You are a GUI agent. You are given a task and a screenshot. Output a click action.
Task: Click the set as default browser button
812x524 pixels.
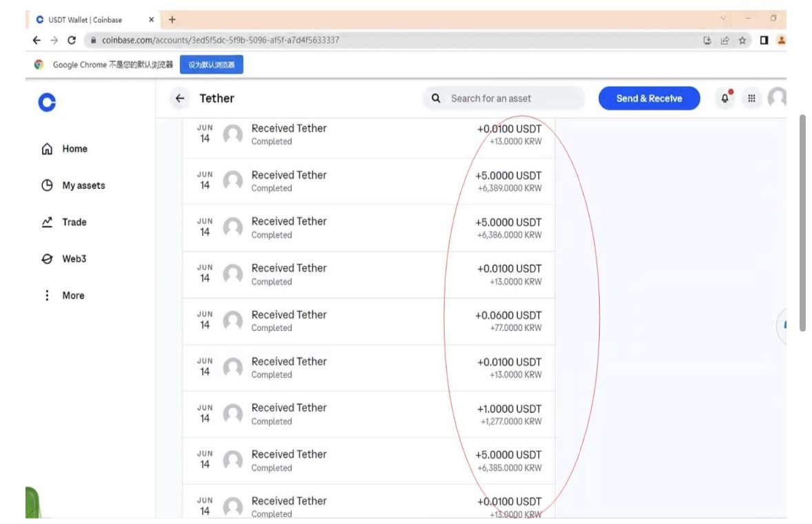pos(212,65)
